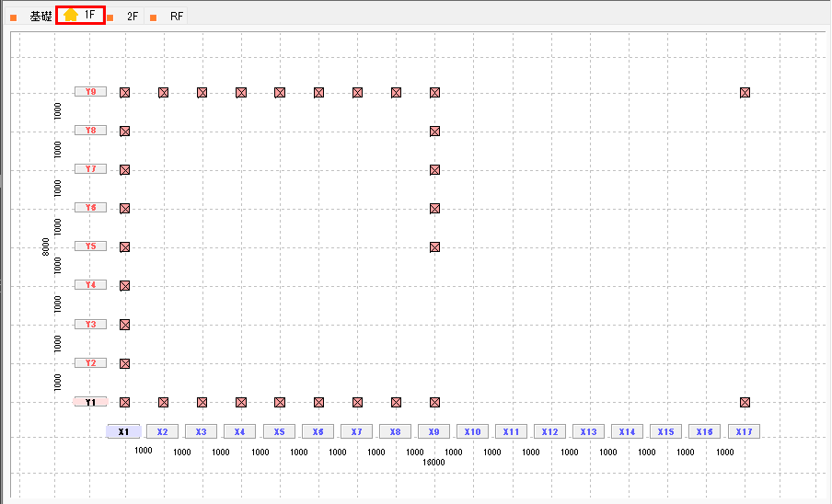Viewport: 832px width, 504px height.
Task: Click the 8000 total height dimension
Action: point(46,246)
